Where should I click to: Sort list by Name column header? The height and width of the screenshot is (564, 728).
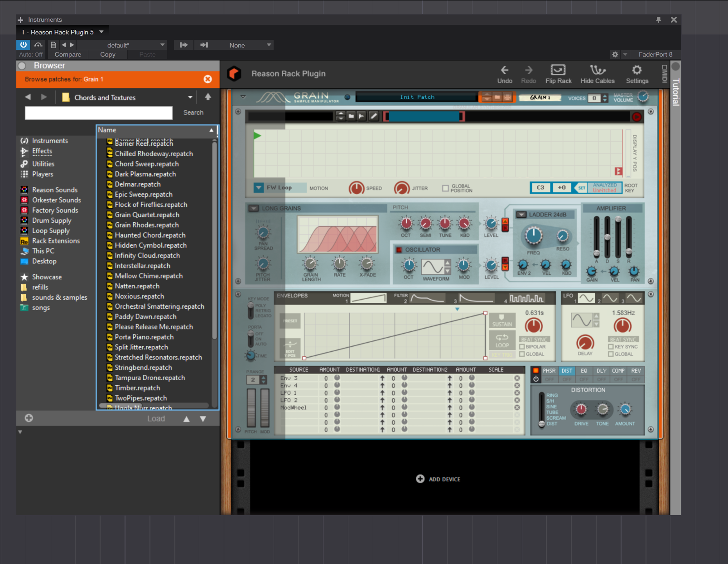[x=156, y=130]
